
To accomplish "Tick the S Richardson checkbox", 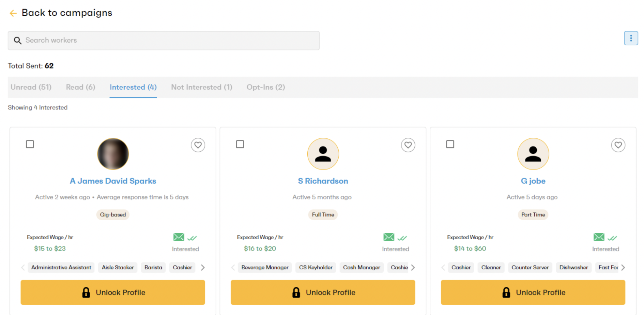I will point(240,144).
